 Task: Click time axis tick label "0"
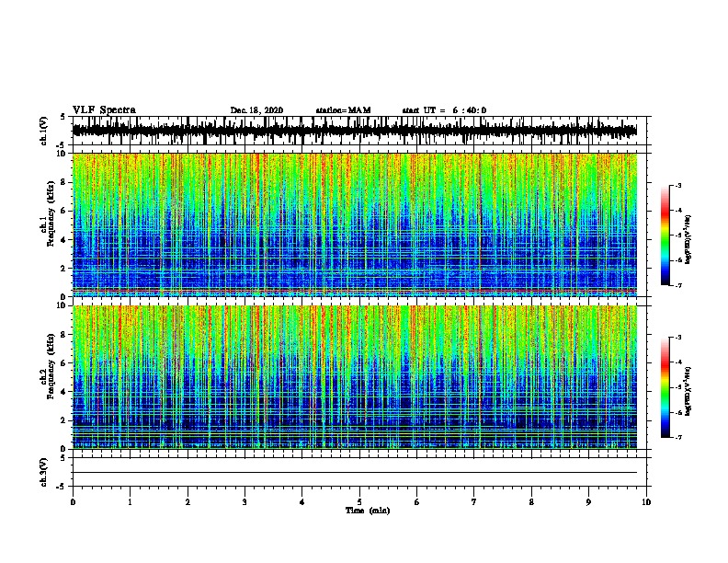click(73, 502)
